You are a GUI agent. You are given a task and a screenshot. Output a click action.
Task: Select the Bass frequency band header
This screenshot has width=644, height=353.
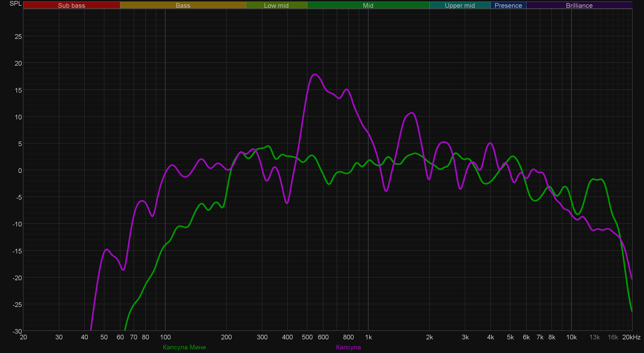click(x=183, y=5)
